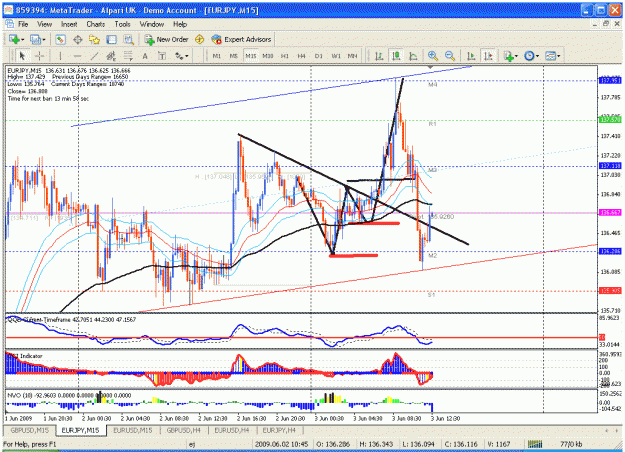Image resolution: width=625 pixels, height=452 pixels.
Task: Launch MetaEditor yellow diamond icon
Action: click(x=199, y=39)
